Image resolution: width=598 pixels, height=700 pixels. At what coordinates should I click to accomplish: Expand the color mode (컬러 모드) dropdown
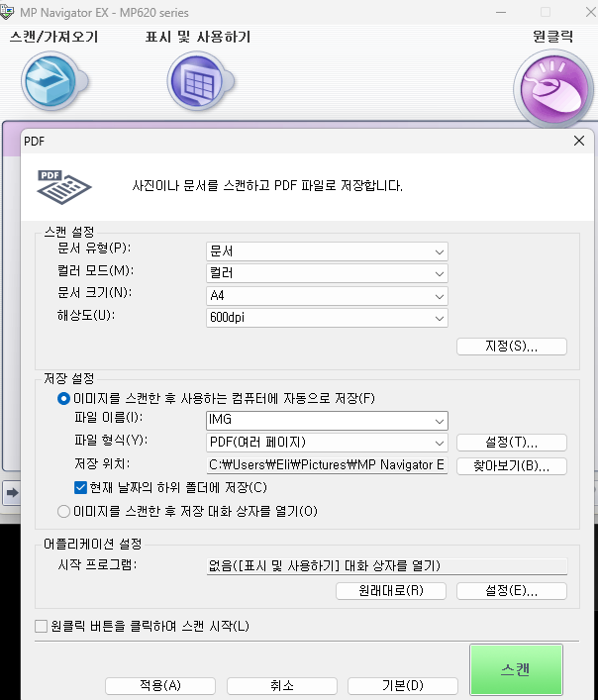tap(327, 273)
